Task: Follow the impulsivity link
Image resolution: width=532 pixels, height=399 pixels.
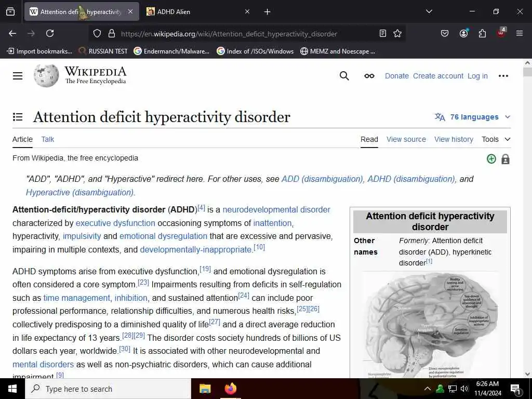Action: pos(82,236)
